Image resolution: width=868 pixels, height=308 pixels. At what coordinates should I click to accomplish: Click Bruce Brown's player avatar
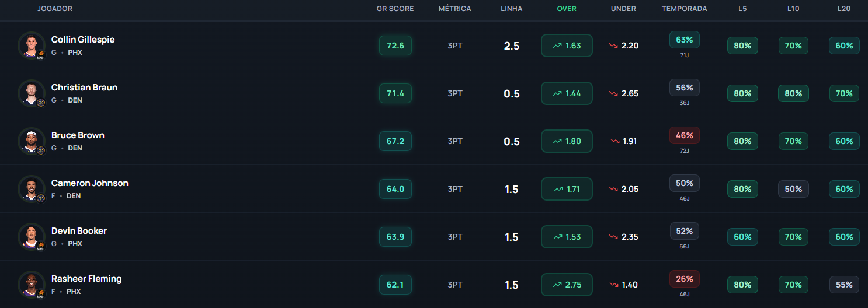click(31, 141)
